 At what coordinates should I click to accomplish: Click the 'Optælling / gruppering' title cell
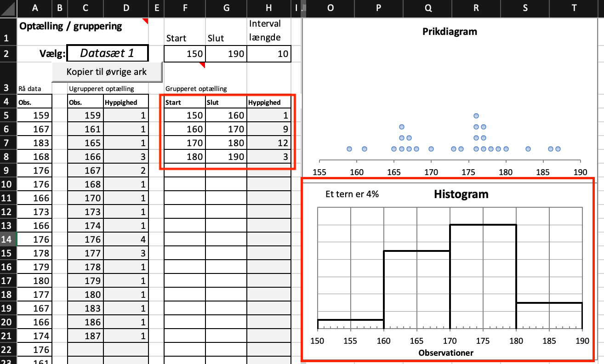coord(70,26)
